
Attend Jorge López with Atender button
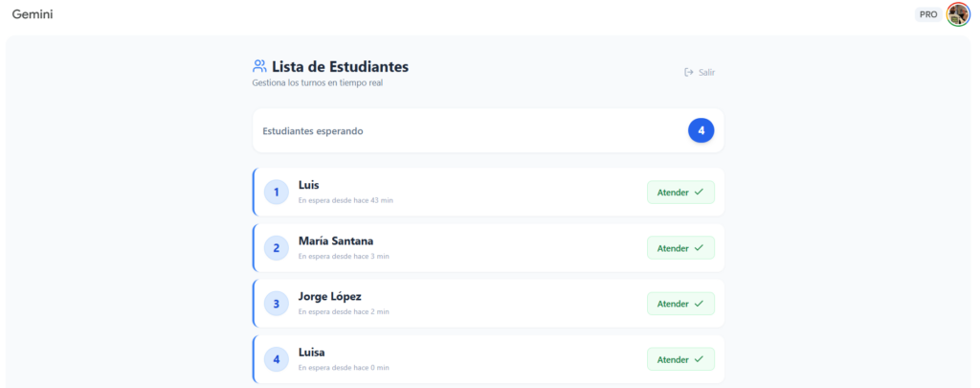(x=680, y=304)
